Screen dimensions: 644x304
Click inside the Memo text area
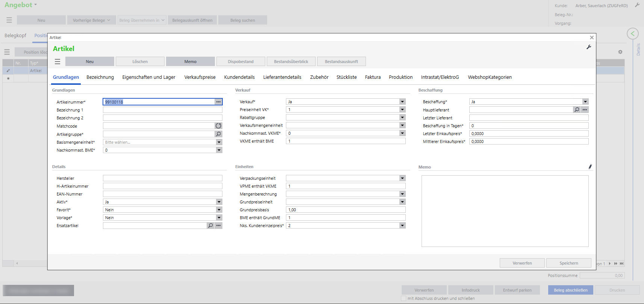click(505, 211)
